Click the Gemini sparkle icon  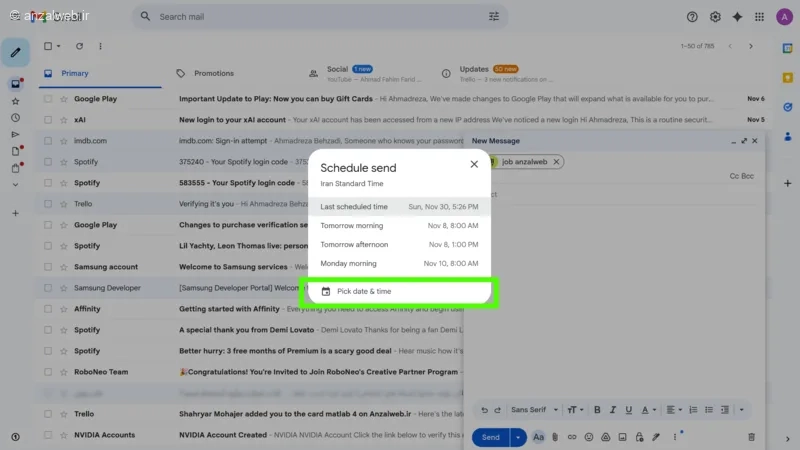(738, 17)
